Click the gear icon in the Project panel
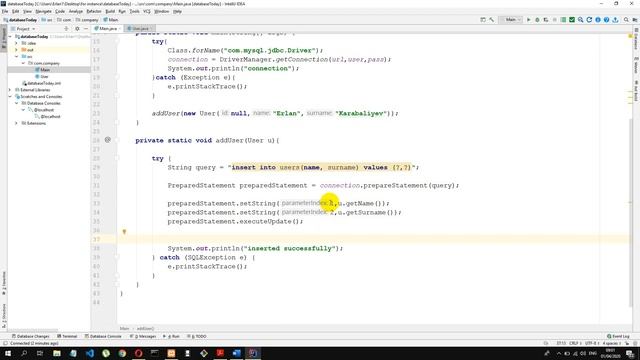Image resolution: width=640 pixels, height=360 pixels. tap(77, 29)
